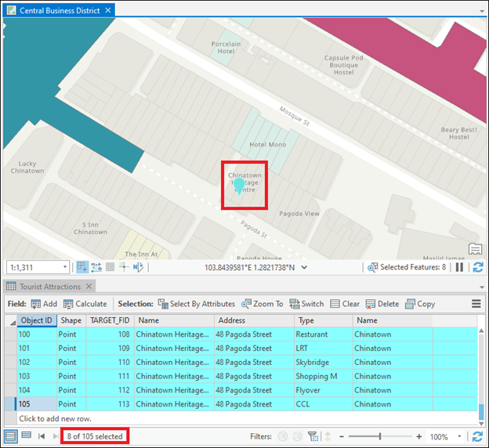Zoom to Selected Features: 8
This screenshot has width=489, height=448.
[x=407, y=267]
